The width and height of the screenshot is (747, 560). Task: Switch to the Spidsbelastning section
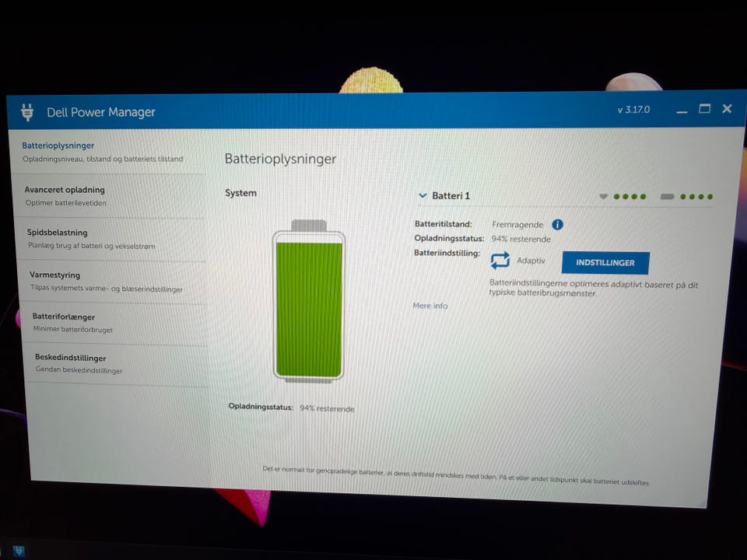click(111, 239)
